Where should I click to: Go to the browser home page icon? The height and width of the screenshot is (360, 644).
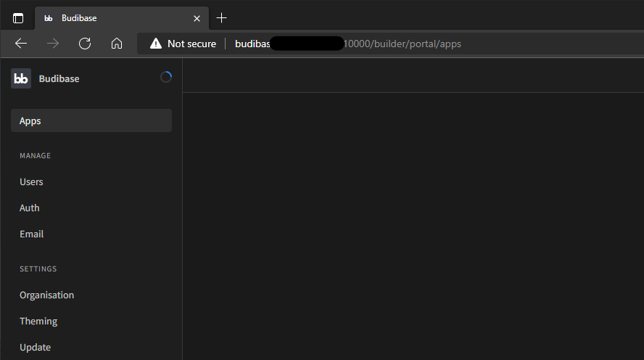(117, 44)
